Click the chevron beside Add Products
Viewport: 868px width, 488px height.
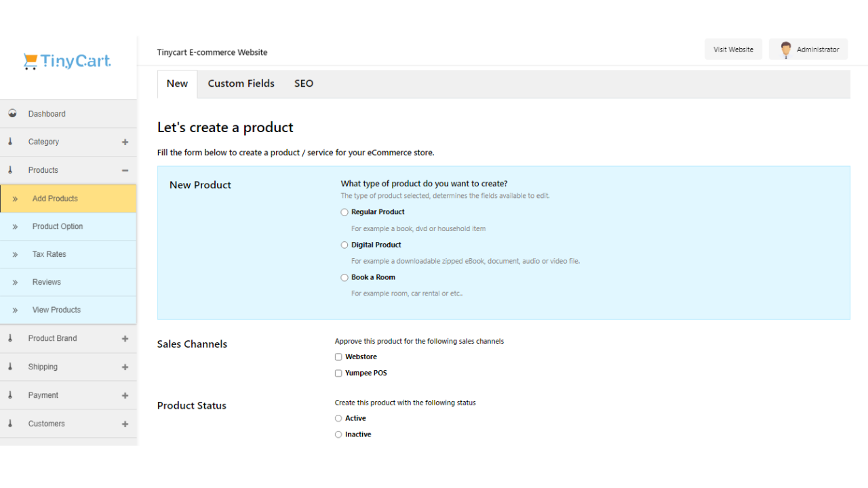[x=15, y=199]
